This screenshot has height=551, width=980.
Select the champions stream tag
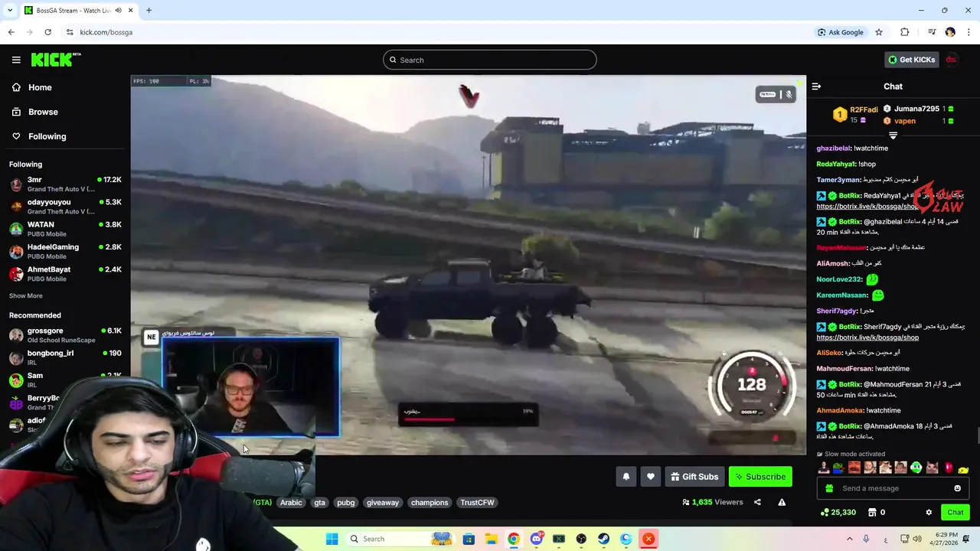(430, 503)
